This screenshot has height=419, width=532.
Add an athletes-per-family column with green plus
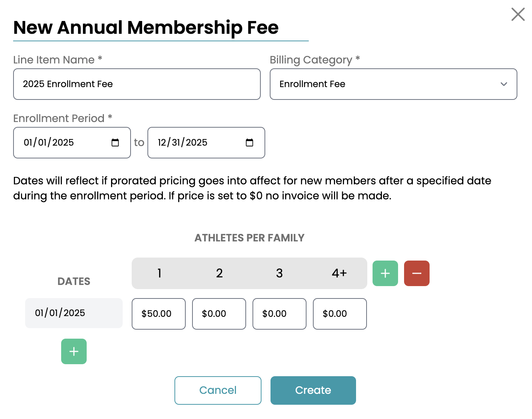coord(385,273)
